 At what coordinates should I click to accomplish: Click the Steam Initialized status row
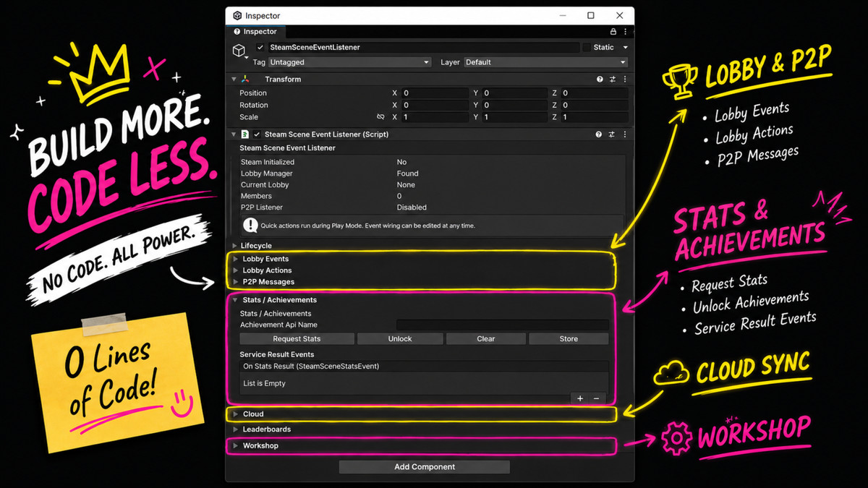432,162
